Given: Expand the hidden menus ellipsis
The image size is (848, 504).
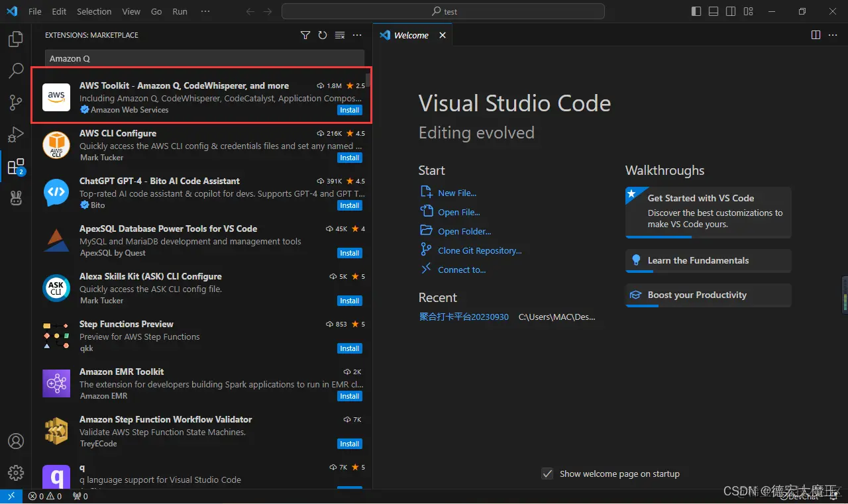Looking at the screenshot, I should tap(205, 11).
